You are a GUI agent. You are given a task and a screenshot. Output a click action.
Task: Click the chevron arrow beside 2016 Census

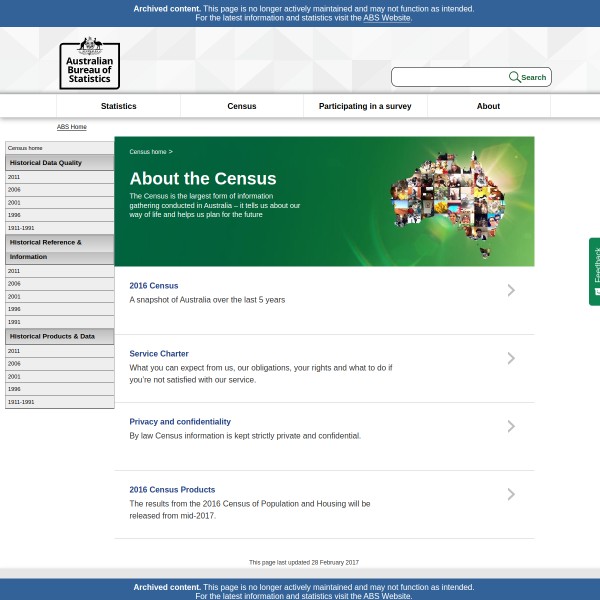point(511,290)
